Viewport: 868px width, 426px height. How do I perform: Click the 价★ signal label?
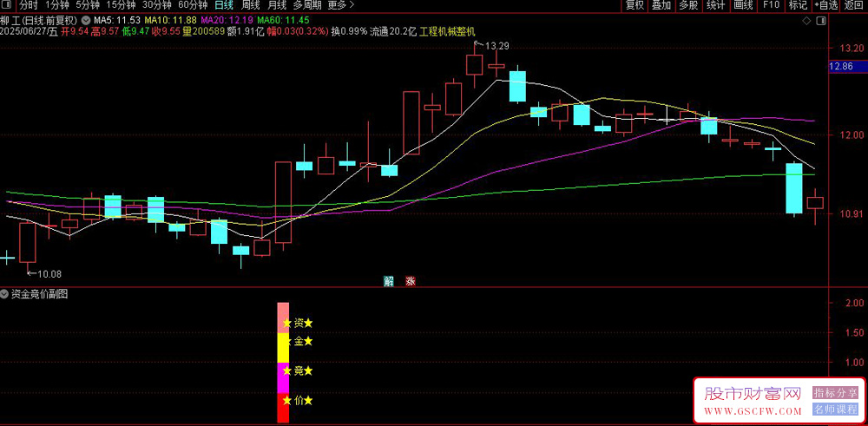303,401
